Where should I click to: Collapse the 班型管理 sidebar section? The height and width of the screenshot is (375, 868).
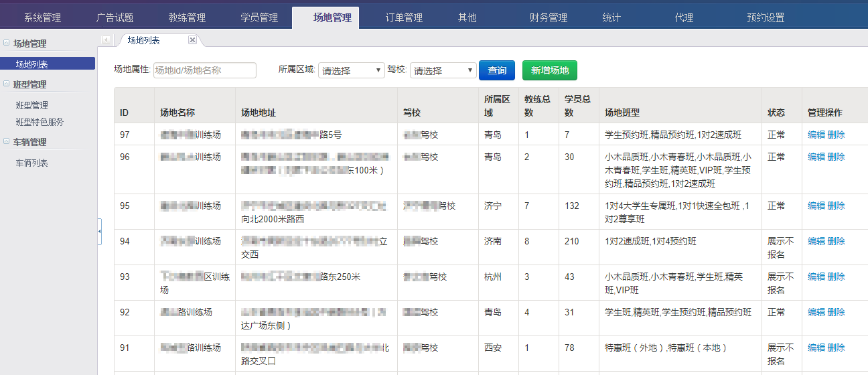(x=7, y=84)
